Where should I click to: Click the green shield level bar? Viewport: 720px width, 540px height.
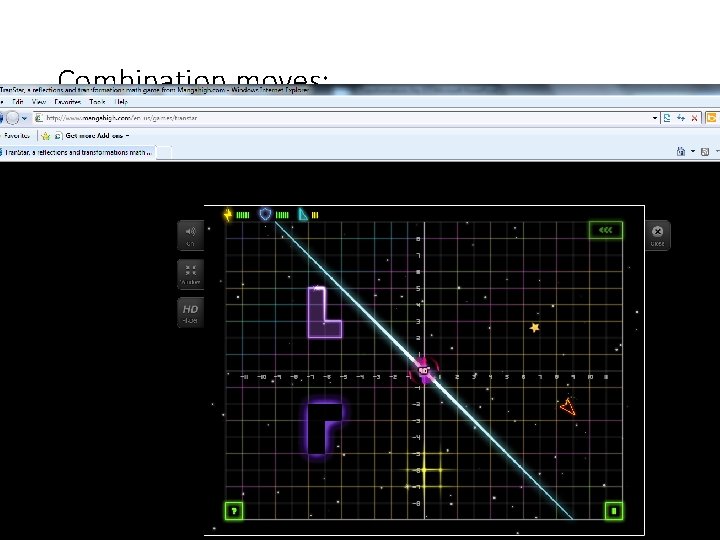[x=282, y=215]
